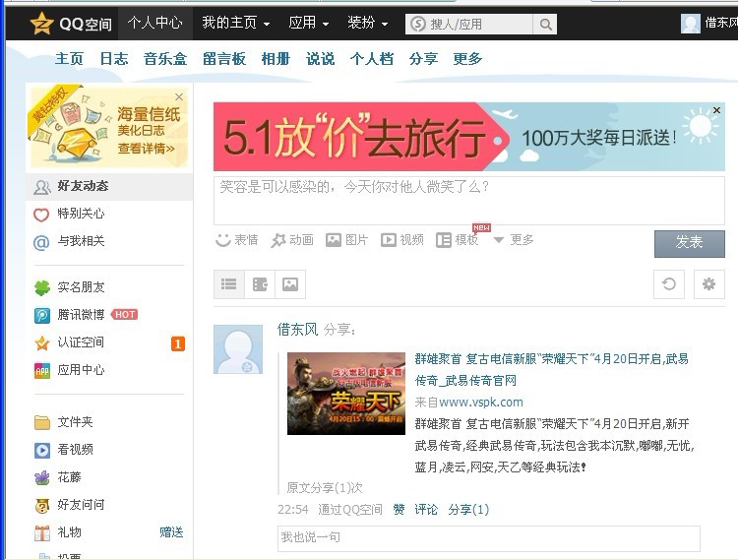Add 图片 to post
The height and width of the screenshot is (560, 738).
click(347, 240)
